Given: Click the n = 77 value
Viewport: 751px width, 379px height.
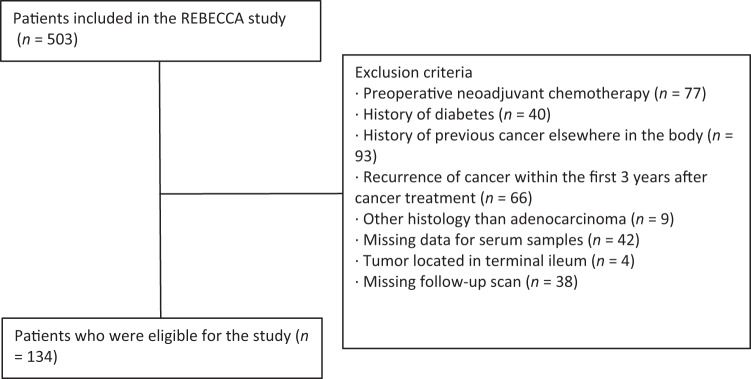Looking at the screenshot, I should pyautogui.click(x=681, y=94).
